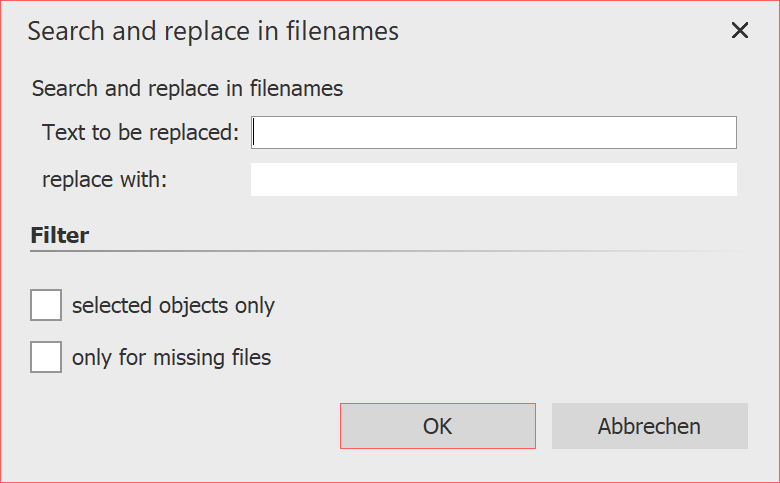Click the "replace with:" label
The height and width of the screenshot is (483, 780).
point(105,180)
